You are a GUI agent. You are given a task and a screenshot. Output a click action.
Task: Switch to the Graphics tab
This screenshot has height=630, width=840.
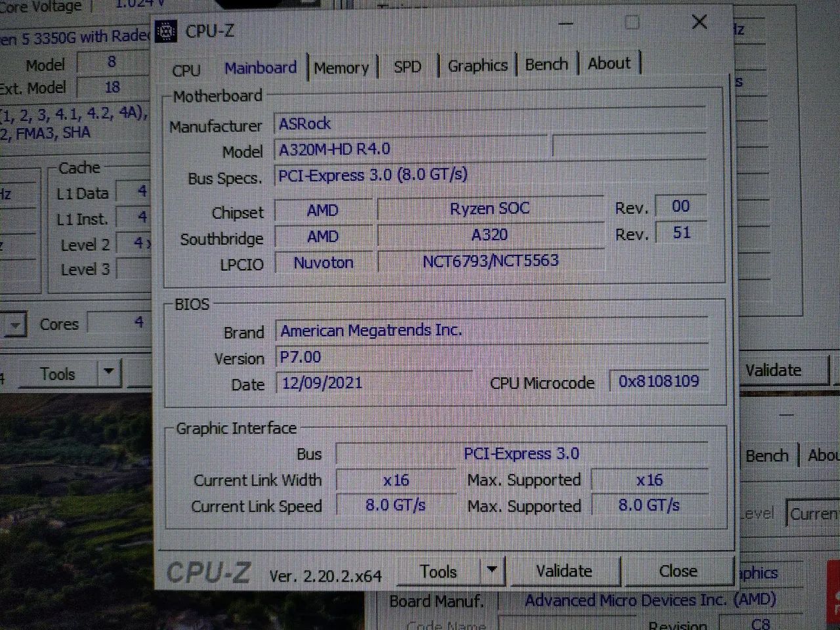(x=478, y=66)
